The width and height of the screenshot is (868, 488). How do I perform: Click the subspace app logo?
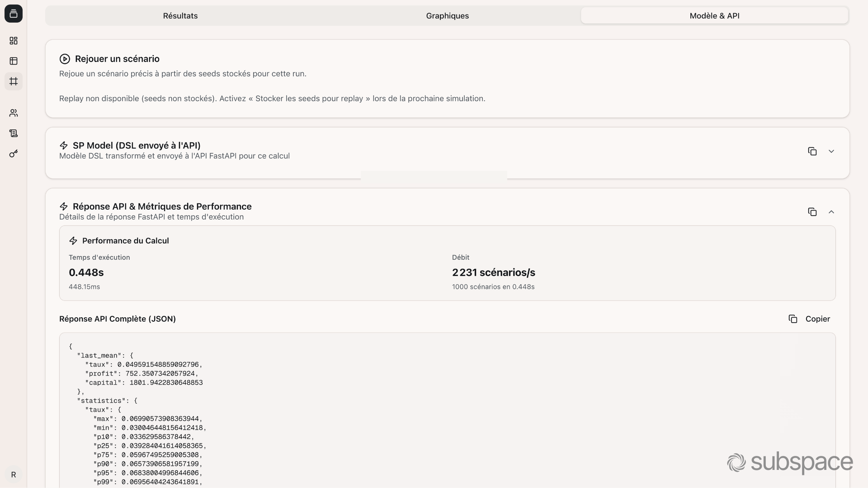(13, 14)
